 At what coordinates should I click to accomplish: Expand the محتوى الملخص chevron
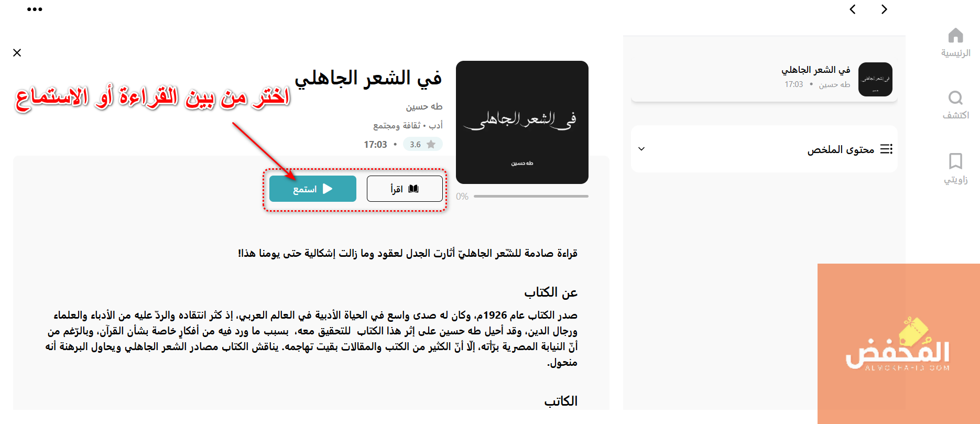641,149
